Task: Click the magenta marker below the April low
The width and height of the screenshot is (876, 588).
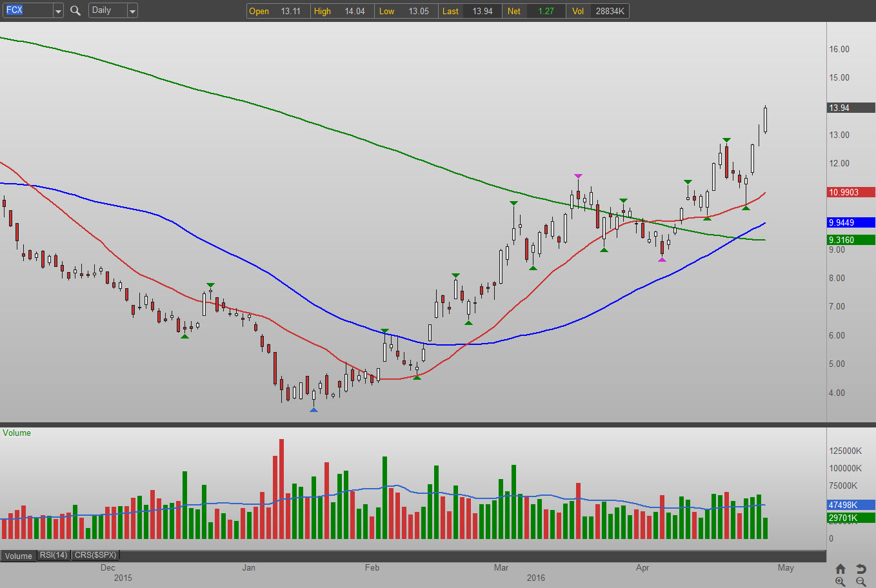Action: point(662,259)
